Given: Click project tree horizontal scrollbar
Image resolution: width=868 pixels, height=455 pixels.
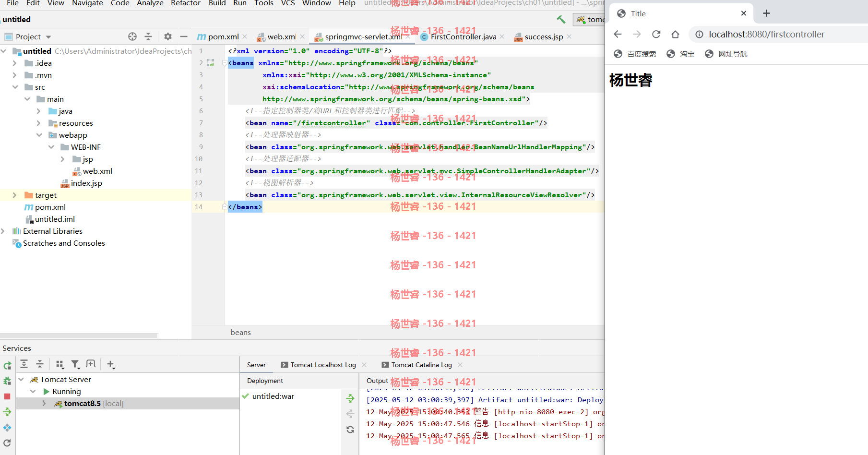Looking at the screenshot, I should pos(79,336).
